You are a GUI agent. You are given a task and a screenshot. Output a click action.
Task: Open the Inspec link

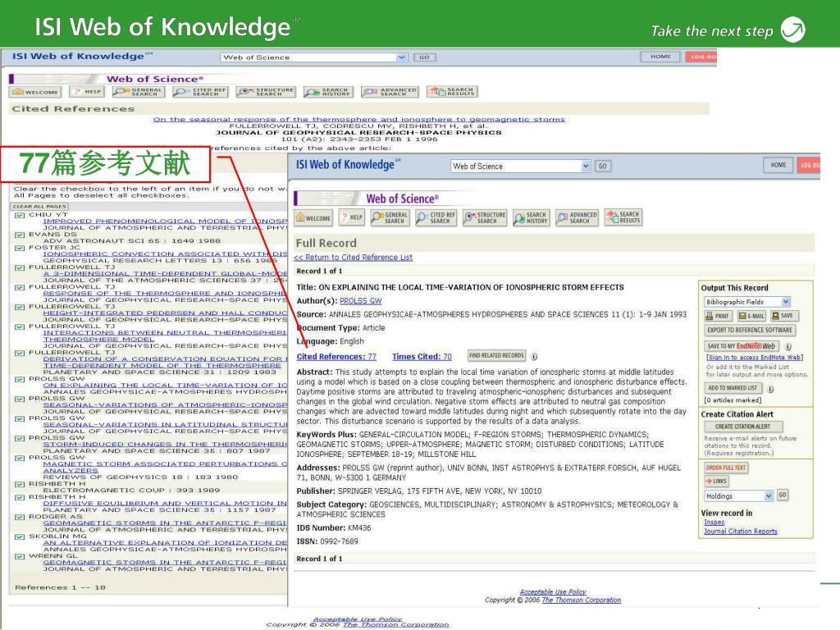[714, 523]
